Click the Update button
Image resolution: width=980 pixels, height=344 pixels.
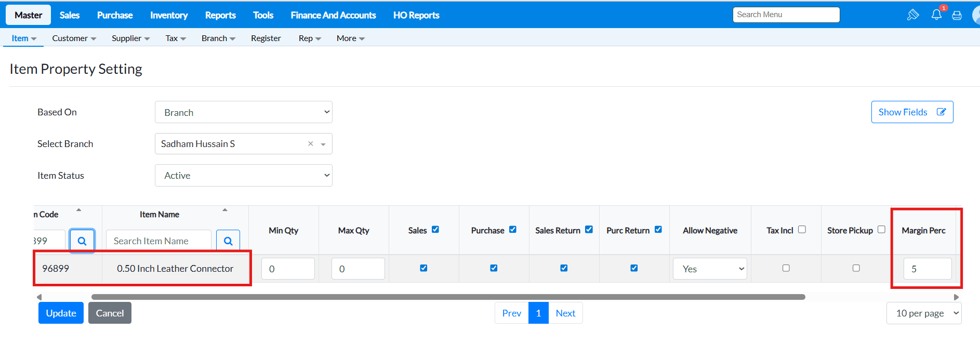point(61,313)
